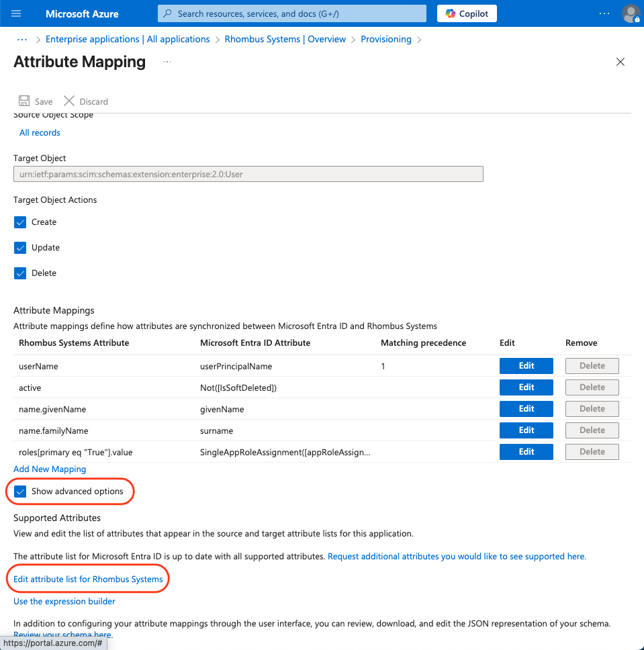Edit the userName mapping
The image size is (644, 650).
point(526,366)
